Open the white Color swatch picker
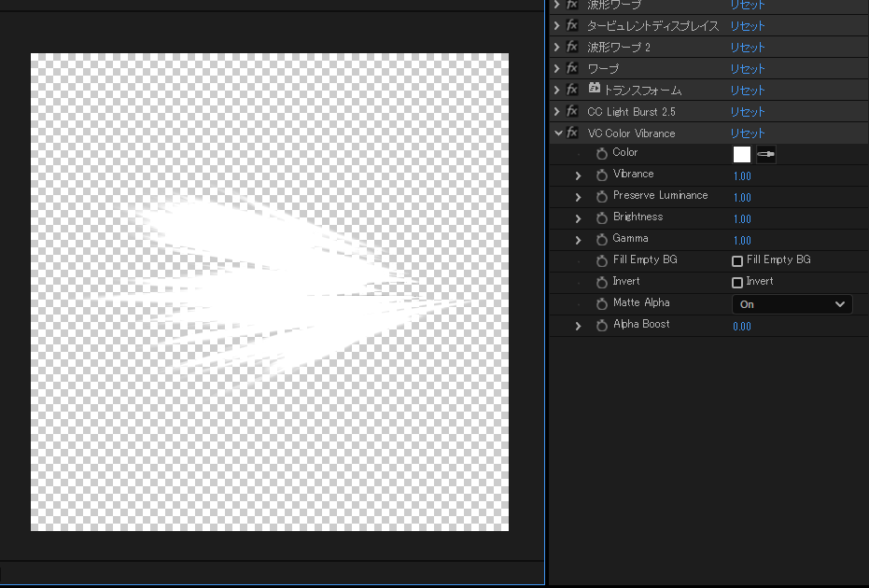The width and height of the screenshot is (869, 588). click(742, 155)
